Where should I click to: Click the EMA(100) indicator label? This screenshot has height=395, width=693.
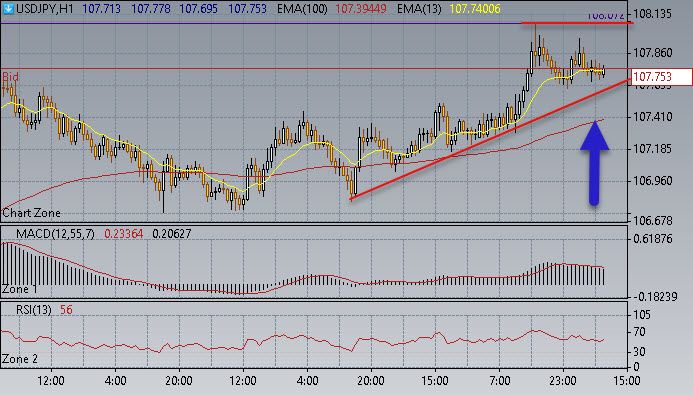302,9
